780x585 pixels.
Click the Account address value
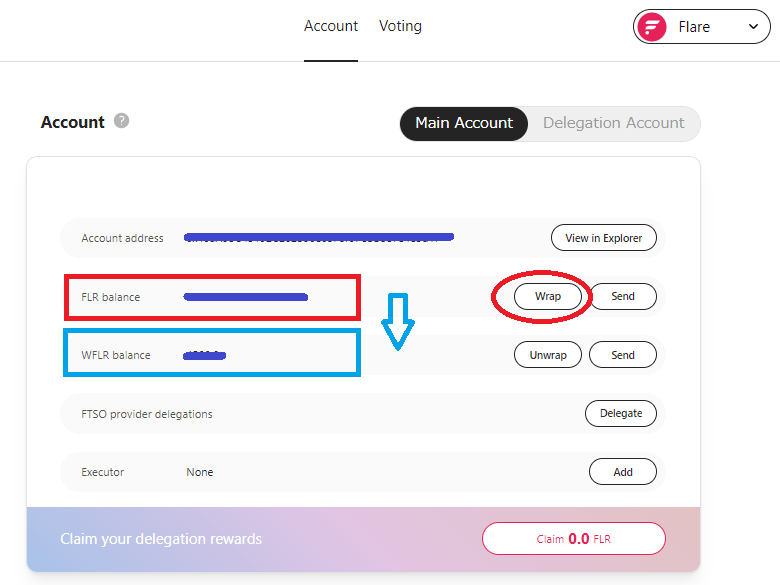320,238
